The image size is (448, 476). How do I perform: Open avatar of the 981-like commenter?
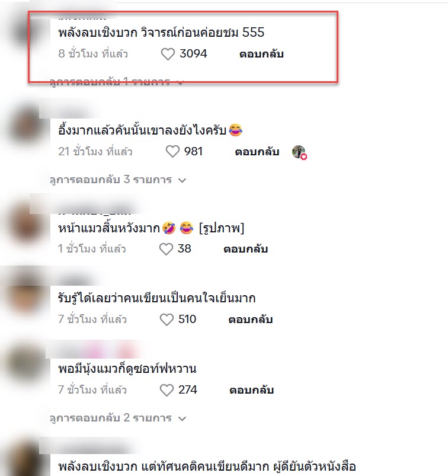click(26, 126)
